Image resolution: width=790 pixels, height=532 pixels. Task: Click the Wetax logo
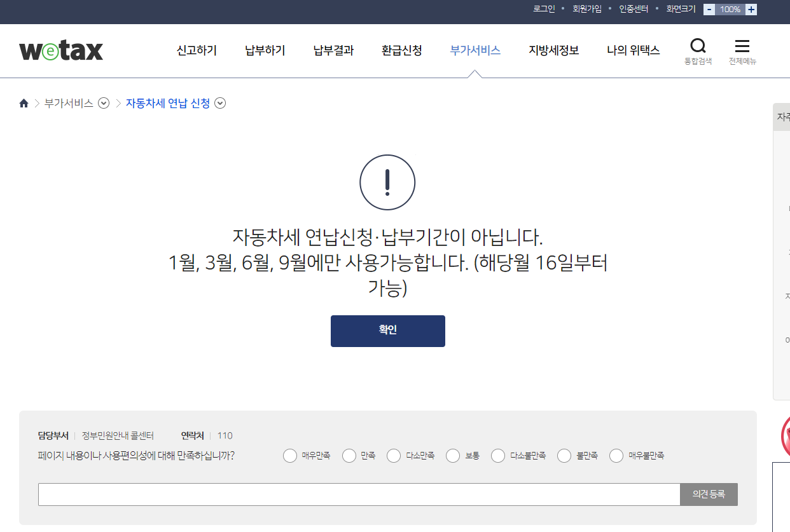(x=60, y=50)
